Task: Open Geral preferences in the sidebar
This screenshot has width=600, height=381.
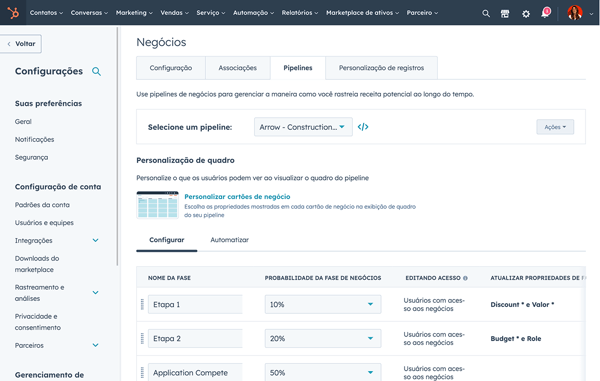Action: point(23,122)
